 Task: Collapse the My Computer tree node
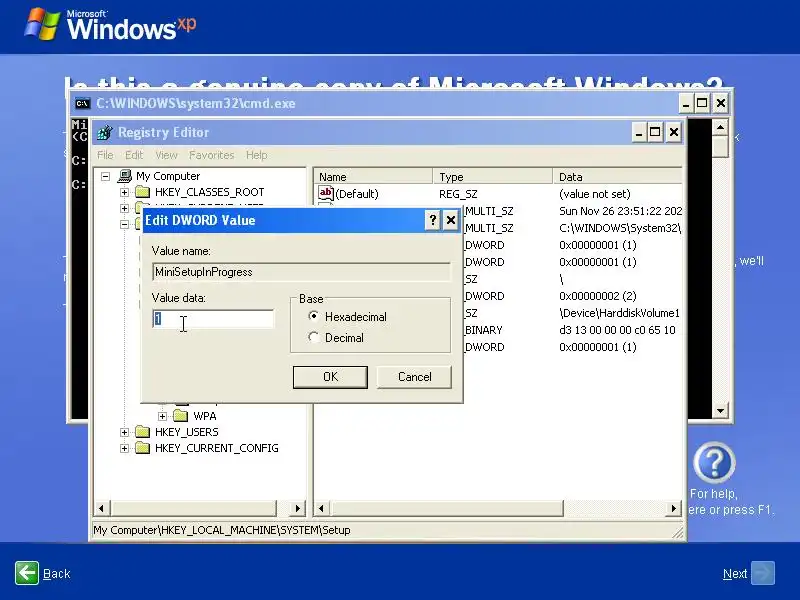point(106,177)
